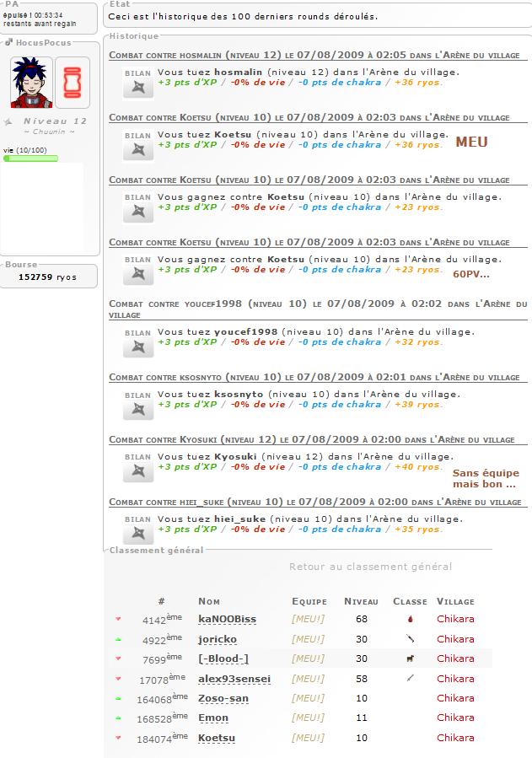This screenshot has width=532, height=758.
Task: Open kaNOOBiss player profile
Action: pos(227,619)
